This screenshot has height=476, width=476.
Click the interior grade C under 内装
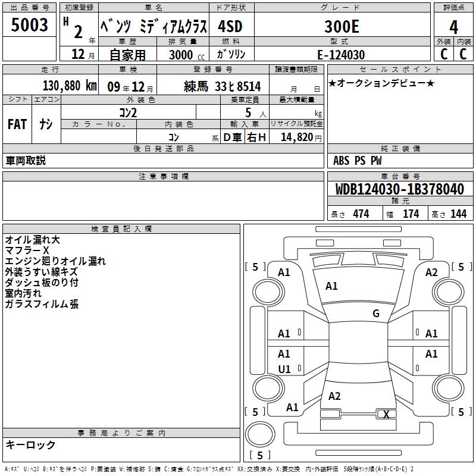[464, 54]
